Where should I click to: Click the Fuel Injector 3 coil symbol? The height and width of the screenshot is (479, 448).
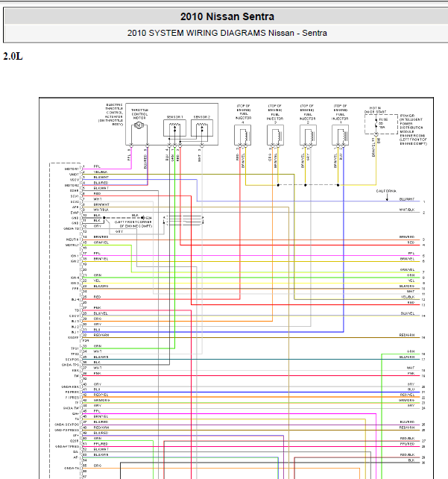pos(275,135)
